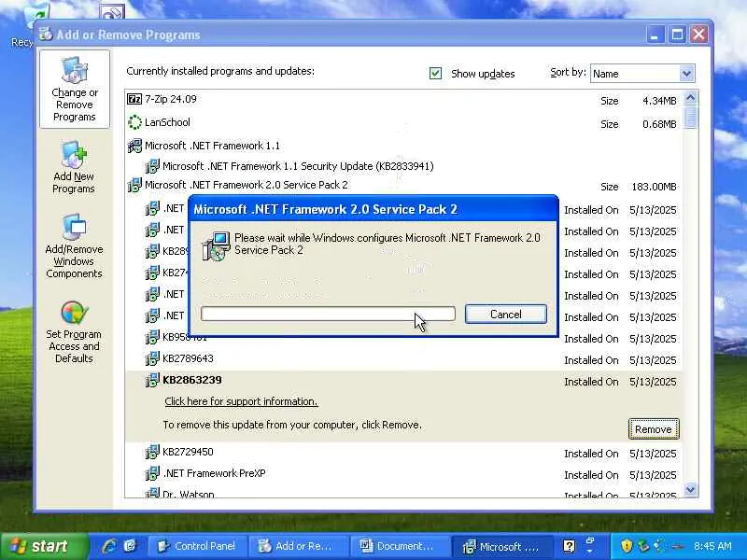The height and width of the screenshot is (560, 747).
Task: Click the configuration progress bar
Action: (328, 314)
